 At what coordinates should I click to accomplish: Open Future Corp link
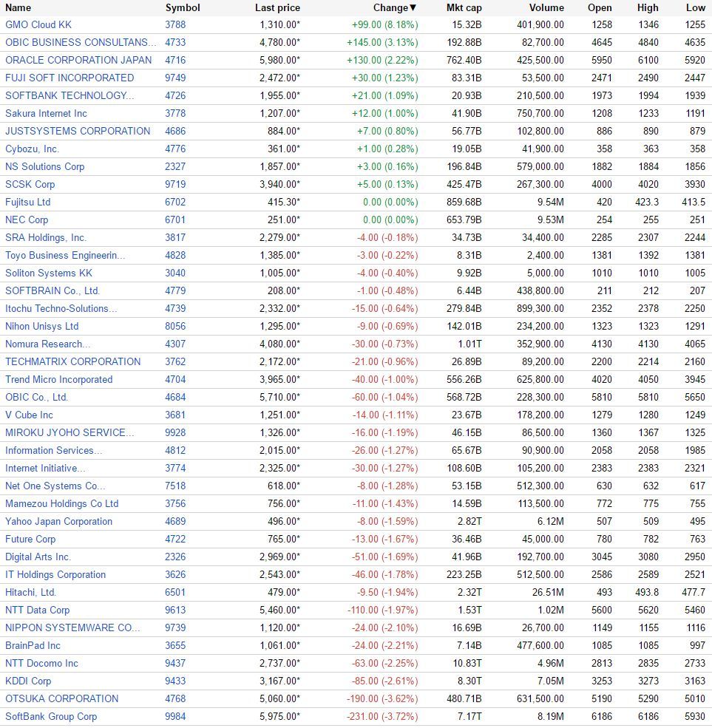pyautogui.click(x=30, y=539)
